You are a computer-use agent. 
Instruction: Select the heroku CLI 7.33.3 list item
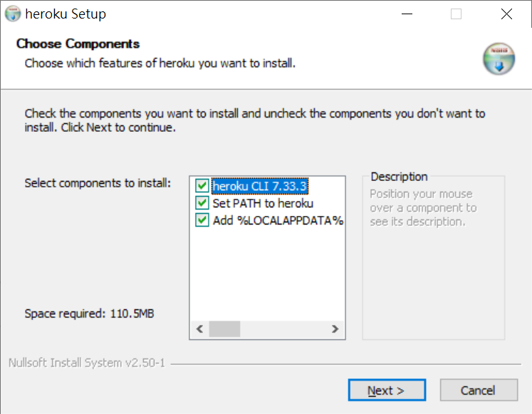click(260, 187)
